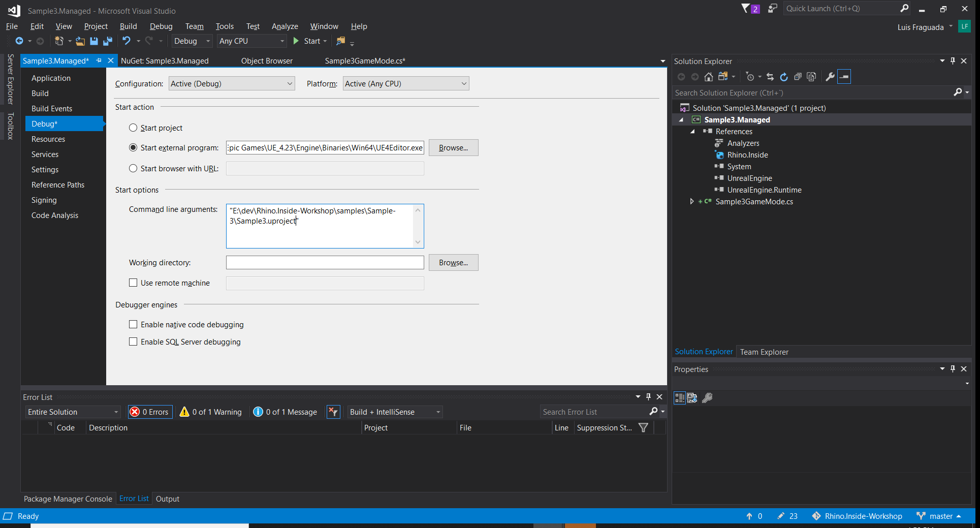The width and height of the screenshot is (980, 528).
Task: Click Categorized view in Properties panel
Action: tap(680, 398)
